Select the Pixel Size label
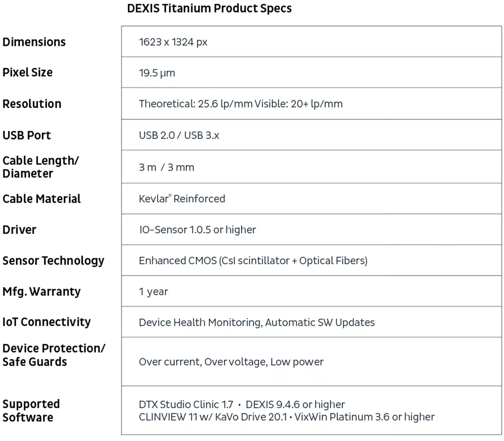This screenshot has width=504, height=441. [x=28, y=72]
